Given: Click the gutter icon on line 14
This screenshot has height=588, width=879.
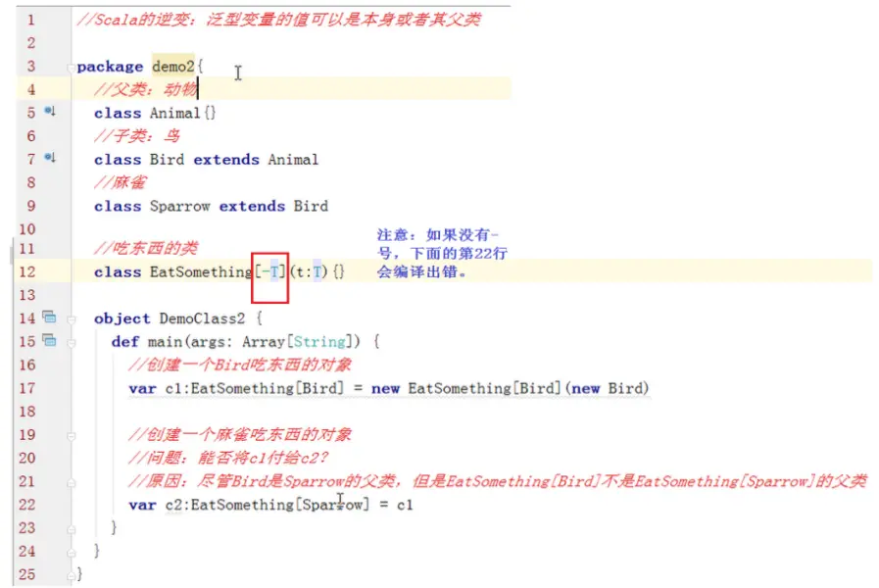Looking at the screenshot, I should 49,318.
